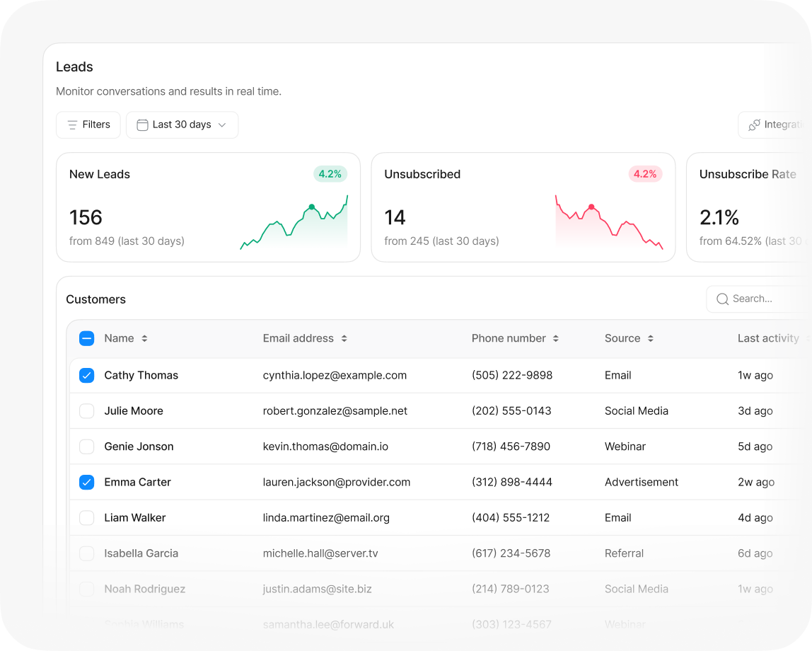
Task: Click email cynthia.lopez@example.com
Action: coord(335,376)
